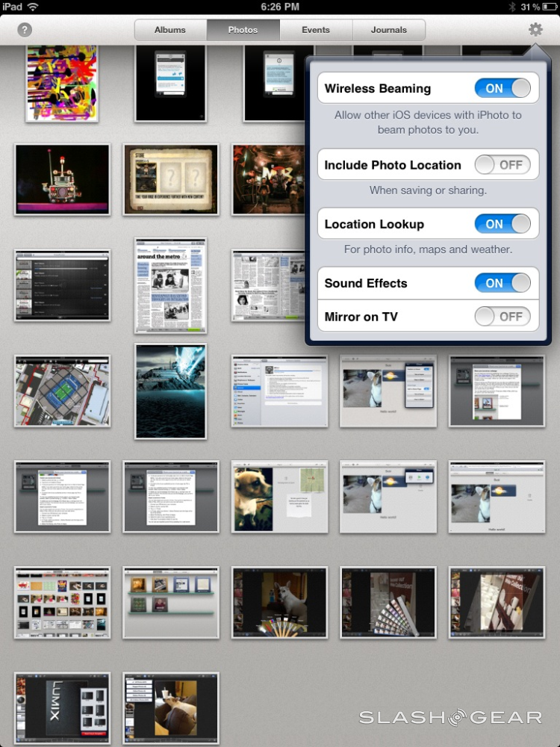
Task: Open the Events tab
Action: click(x=316, y=30)
